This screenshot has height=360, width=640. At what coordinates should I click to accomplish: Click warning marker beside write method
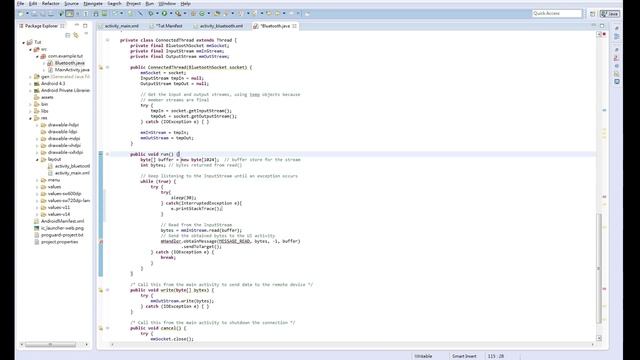[x=100, y=290]
